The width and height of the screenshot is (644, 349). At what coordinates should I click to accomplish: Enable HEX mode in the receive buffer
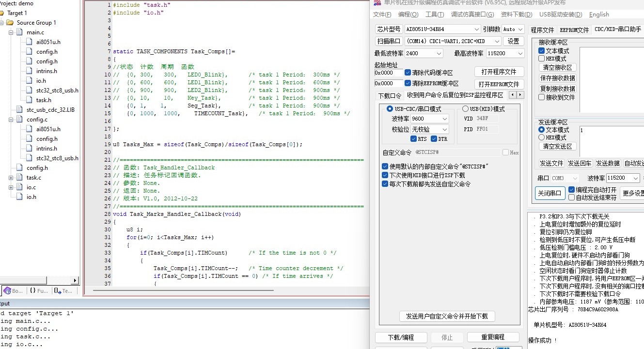(x=541, y=59)
